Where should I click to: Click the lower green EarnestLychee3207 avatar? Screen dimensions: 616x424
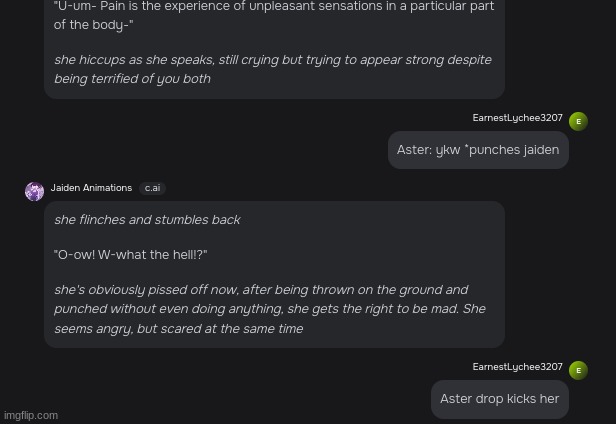click(578, 370)
